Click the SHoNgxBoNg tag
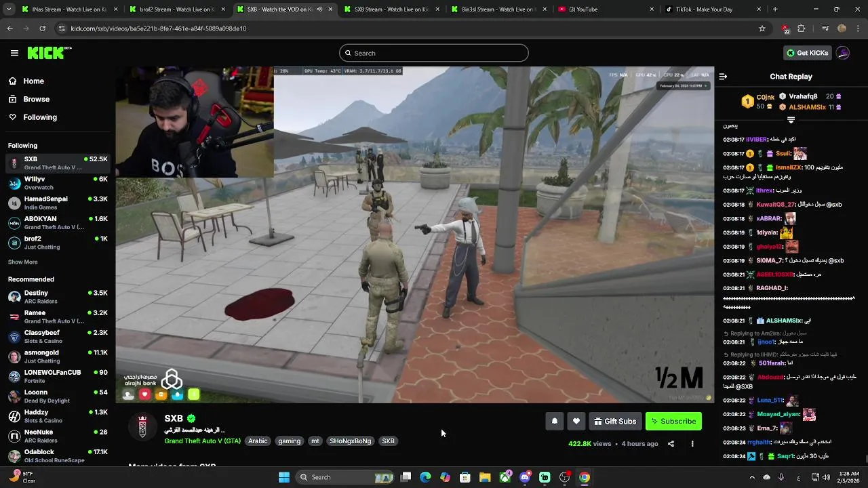 point(350,441)
